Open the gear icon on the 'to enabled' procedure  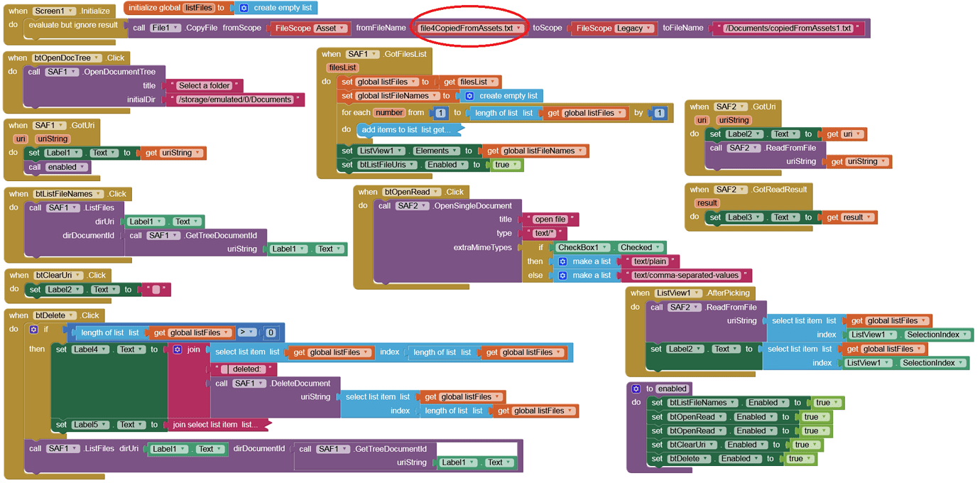[636, 389]
